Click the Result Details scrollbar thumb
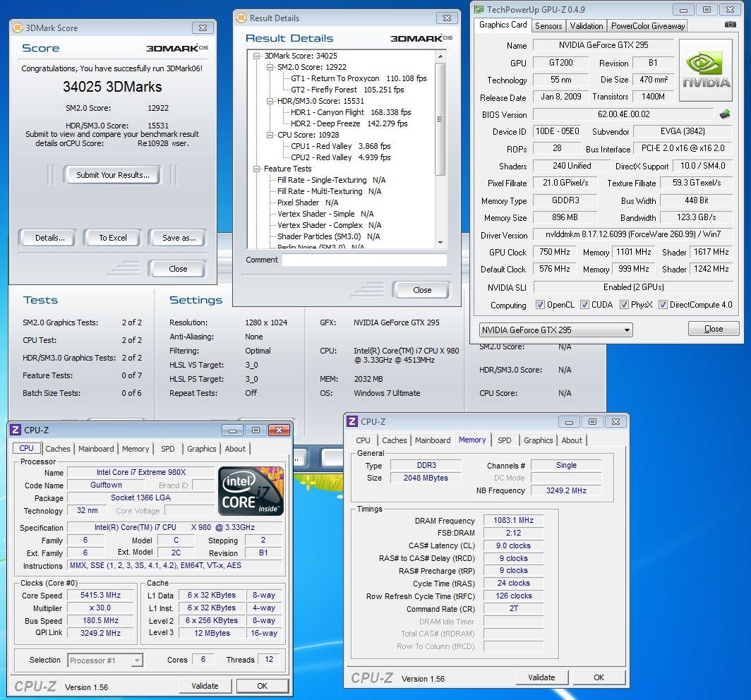 coord(440,119)
